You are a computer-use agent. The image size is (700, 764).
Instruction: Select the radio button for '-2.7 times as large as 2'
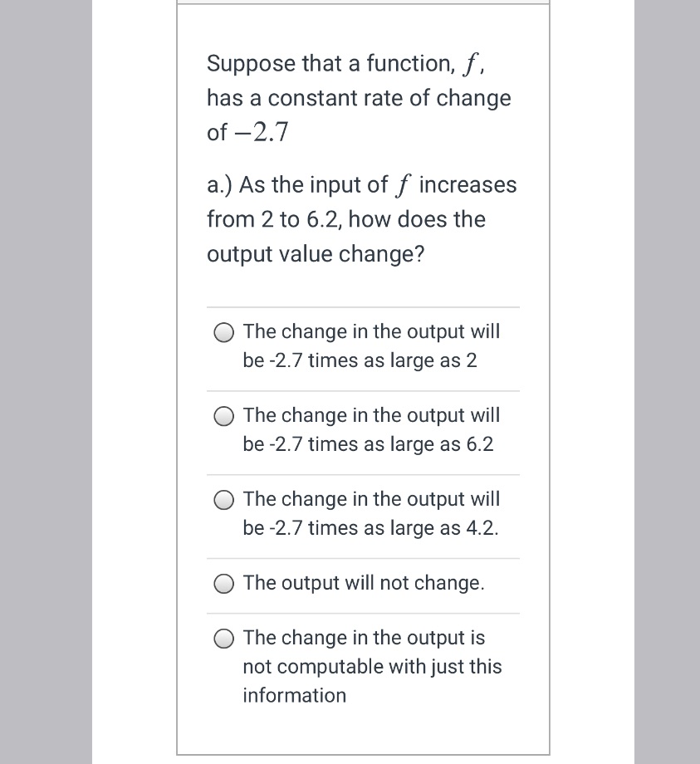click(223, 332)
